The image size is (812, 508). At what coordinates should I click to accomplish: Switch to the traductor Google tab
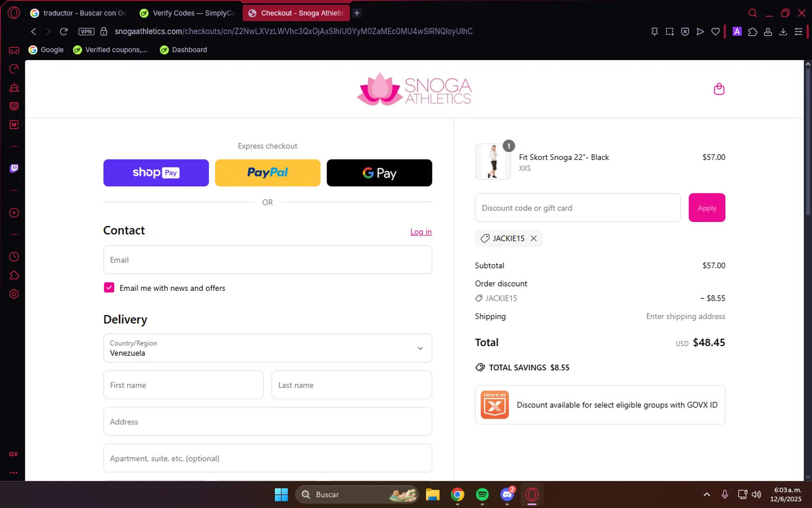[x=78, y=12]
